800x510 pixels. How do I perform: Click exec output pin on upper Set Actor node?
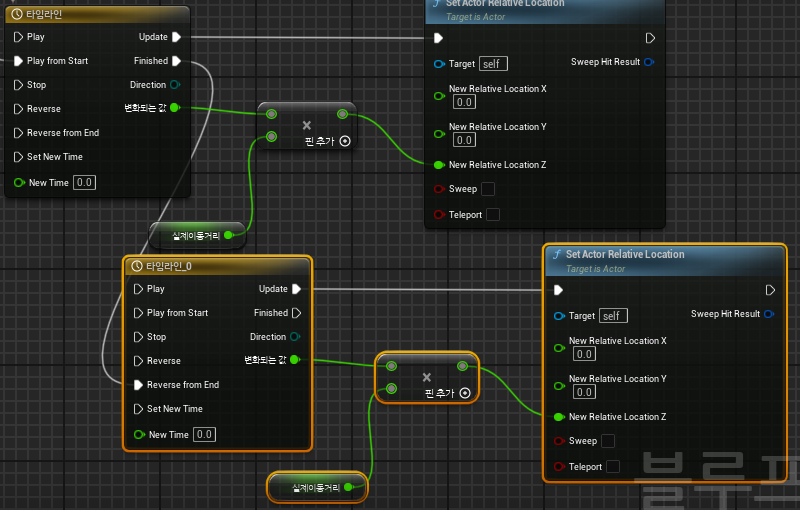tap(650, 38)
